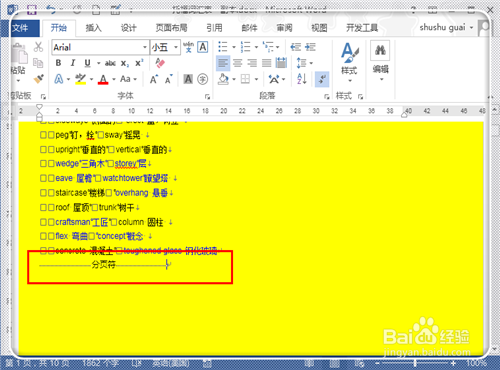Screen dimensions: 500x370
Task: Expand highlight color dropdown arrow
Action: point(91,79)
